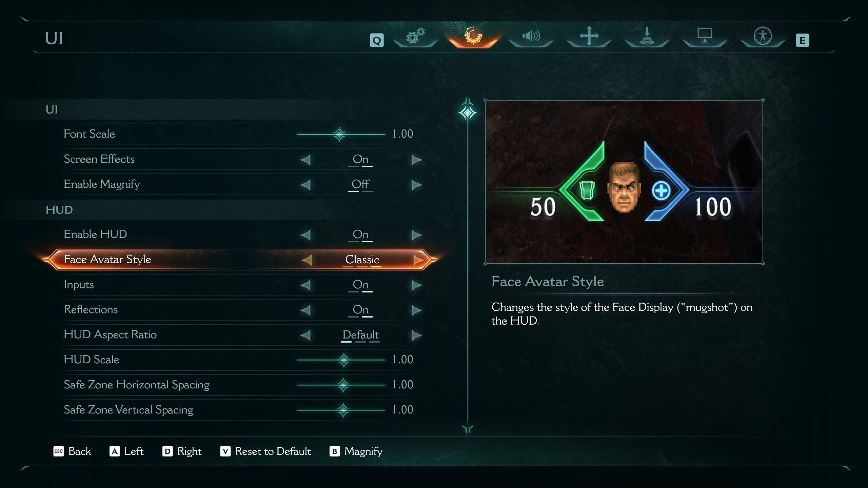The height and width of the screenshot is (488, 868).
Task: Cycle HUD Aspect Ratio left arrow
Action: coord(305,335)
